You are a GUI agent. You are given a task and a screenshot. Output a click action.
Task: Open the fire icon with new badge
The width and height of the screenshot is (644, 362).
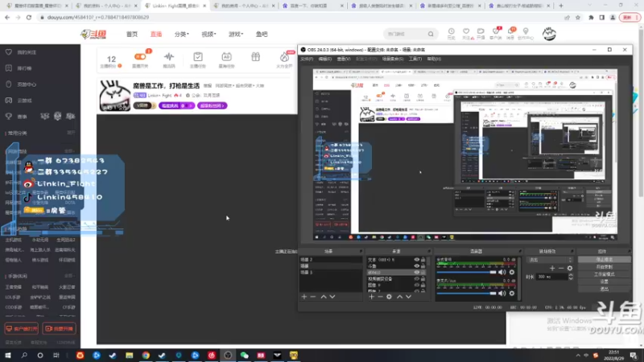click(x=285, y=59)
